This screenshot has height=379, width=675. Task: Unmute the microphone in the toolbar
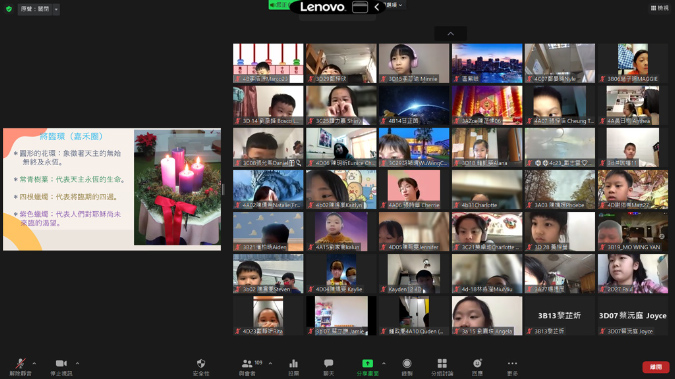pos(20,363)
